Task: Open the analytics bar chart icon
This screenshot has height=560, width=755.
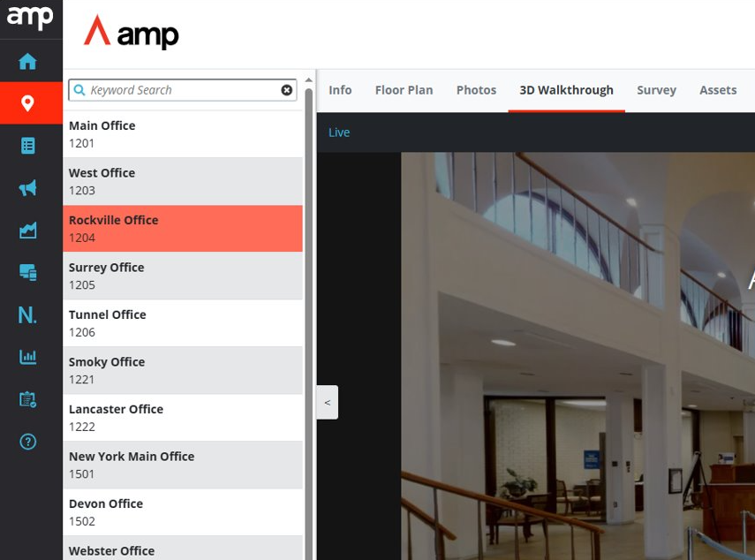Action: 29,357
